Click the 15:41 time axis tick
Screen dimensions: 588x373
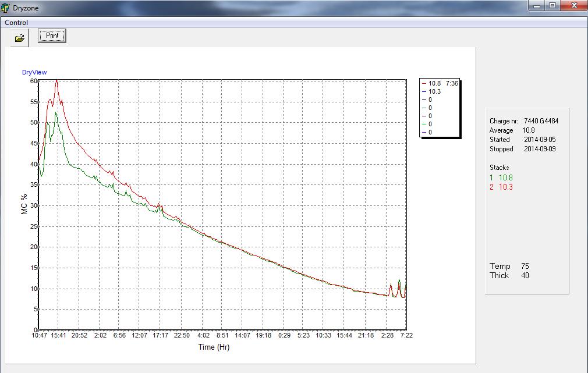coord(58,335)
